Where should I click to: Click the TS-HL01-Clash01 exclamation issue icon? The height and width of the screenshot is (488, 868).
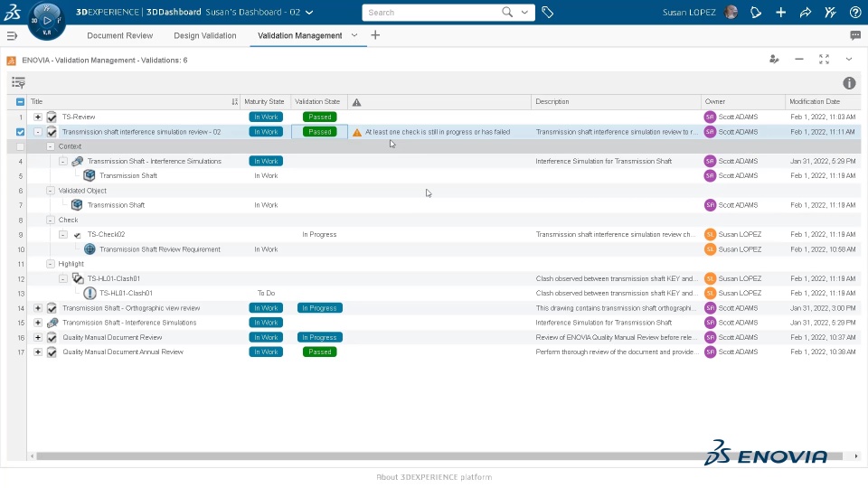90,293
